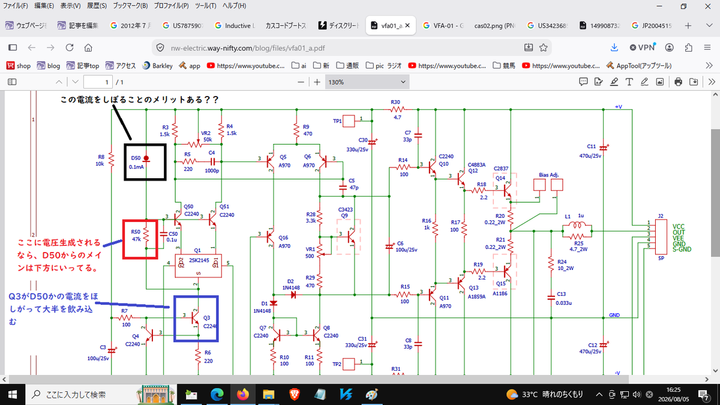
Task: Reload the current page
Action: [x=69, y=47]
